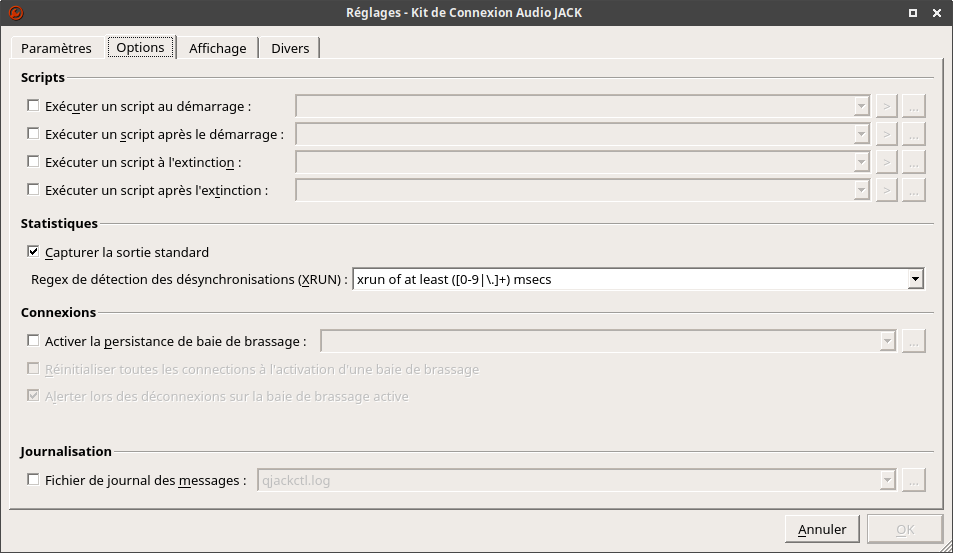Click the OK button
Image resolution: width=953 pixels, height=553 pixels.
[x=904, y=529]
